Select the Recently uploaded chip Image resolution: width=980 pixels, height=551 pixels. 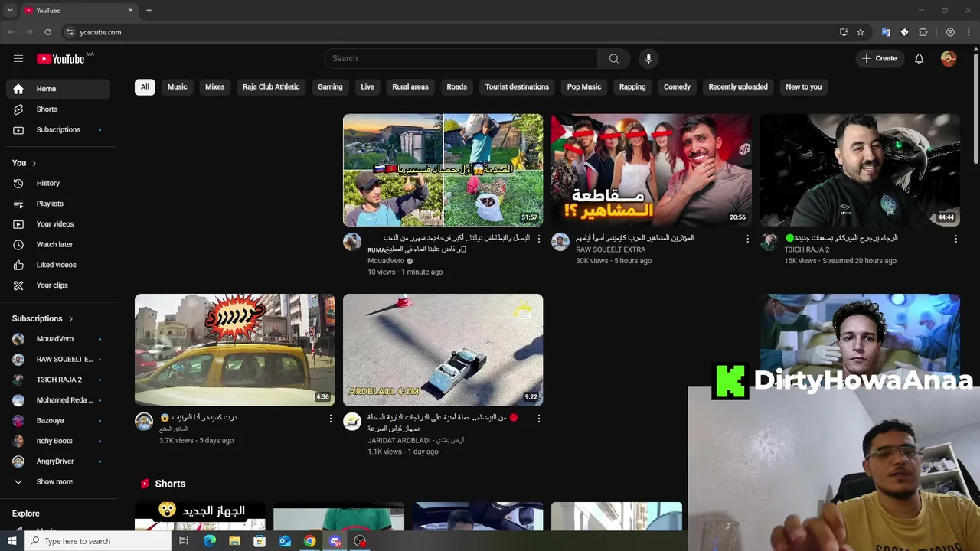(x=738, y=87)
